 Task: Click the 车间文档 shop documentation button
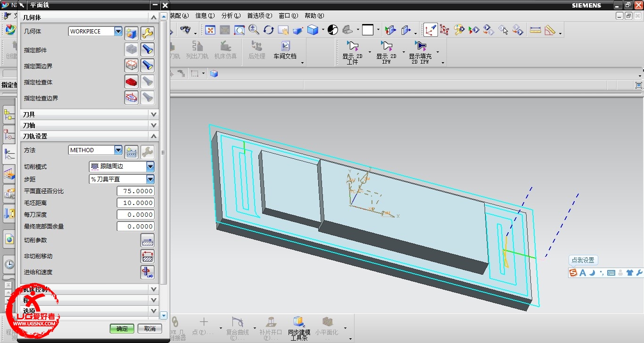285,50
